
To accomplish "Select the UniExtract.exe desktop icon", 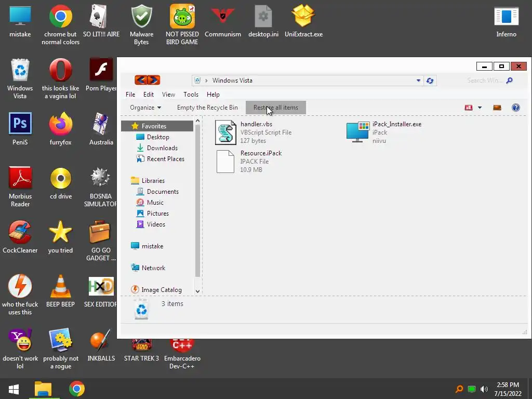I will click(303, 21).
